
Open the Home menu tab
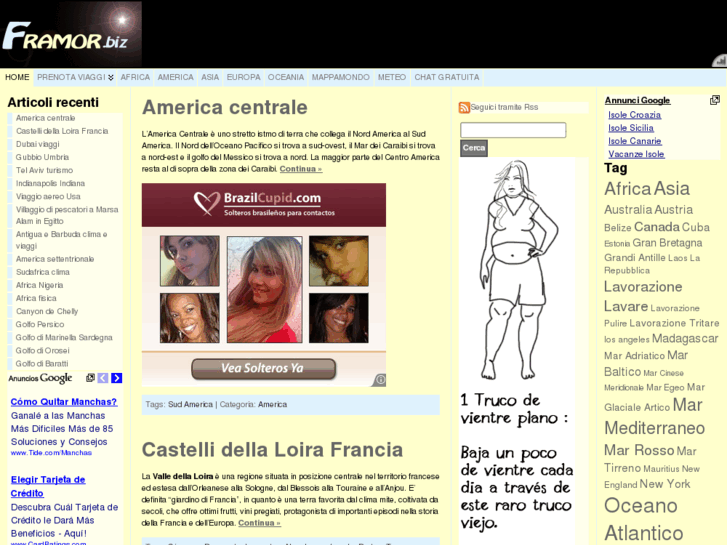(17, 77)
